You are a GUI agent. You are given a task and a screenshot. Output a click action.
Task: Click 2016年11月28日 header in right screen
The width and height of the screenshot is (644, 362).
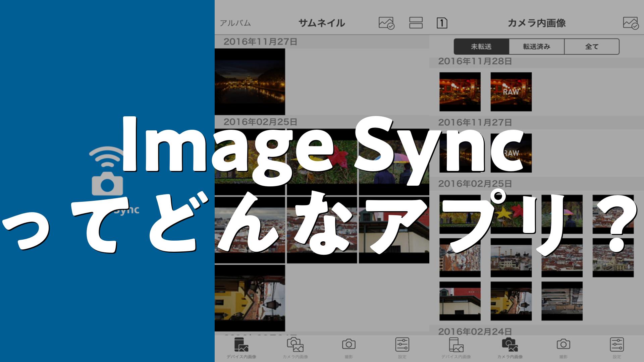click(475, 61)
